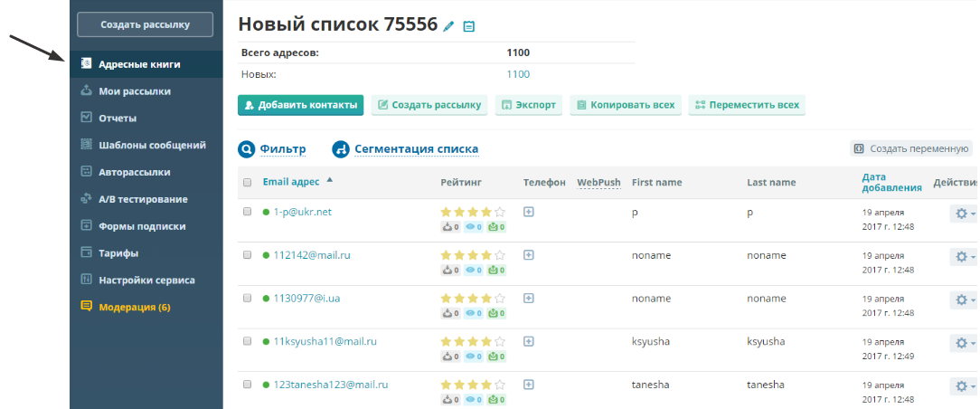
Task: Click the Создать переменную button
Action: coord(911,148)
